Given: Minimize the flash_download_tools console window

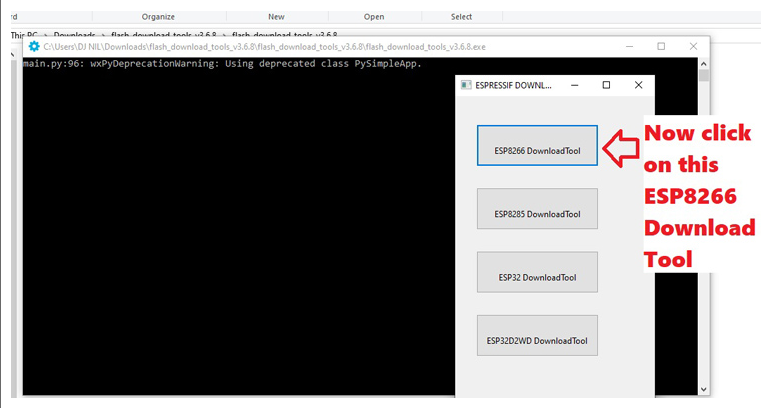Looking at the screenshot, I should tap(629, 47).
